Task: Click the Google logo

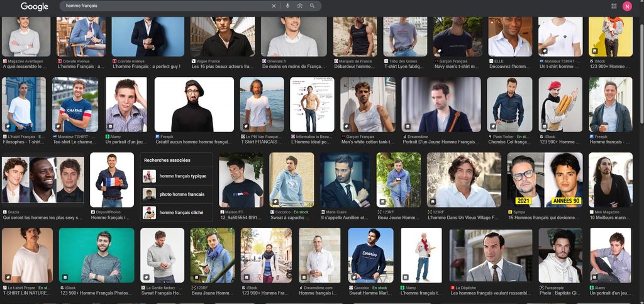Action: pos(34,6)
